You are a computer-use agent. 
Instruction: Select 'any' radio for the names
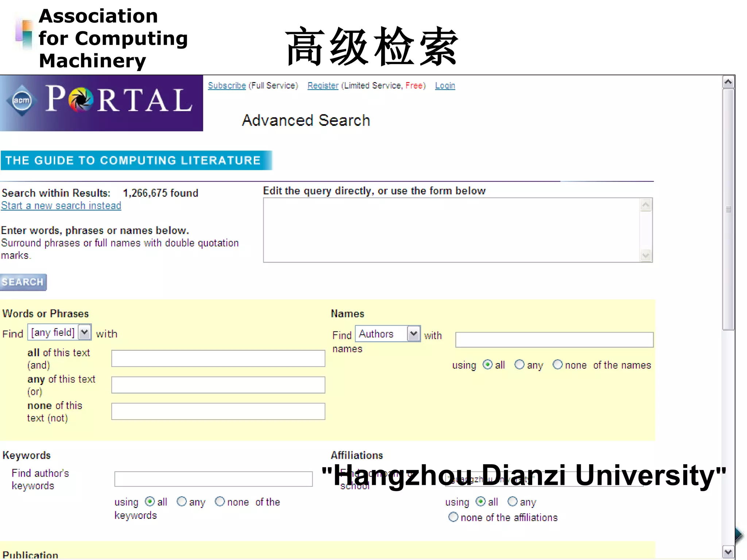click(x=519, y=365)
